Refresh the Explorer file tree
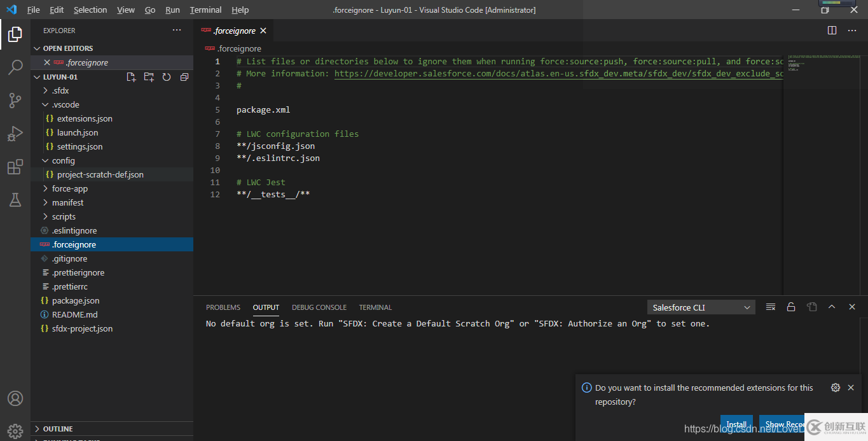 [x=166, y=76]
